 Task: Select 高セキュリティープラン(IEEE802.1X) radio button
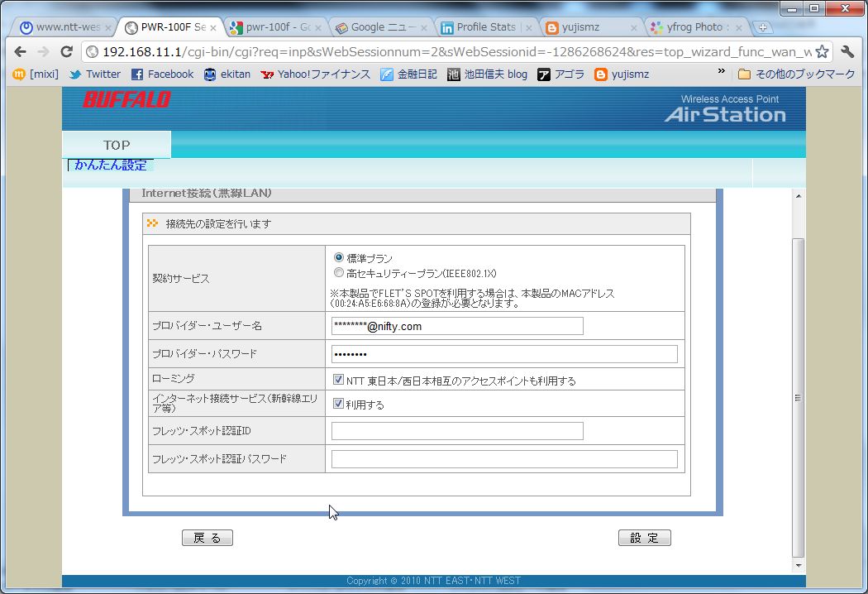[x=339, y=273]
